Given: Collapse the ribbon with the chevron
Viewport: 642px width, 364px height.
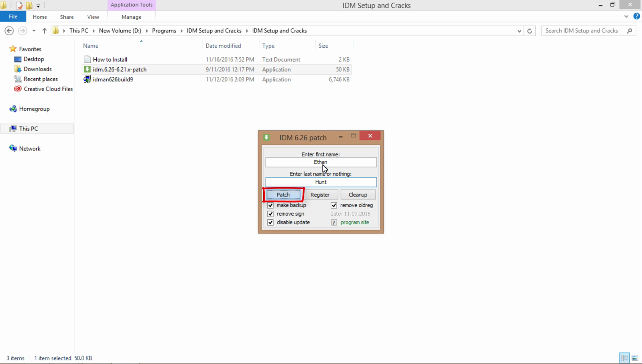Looking at the screenshot, I should [x=626, y=16].
